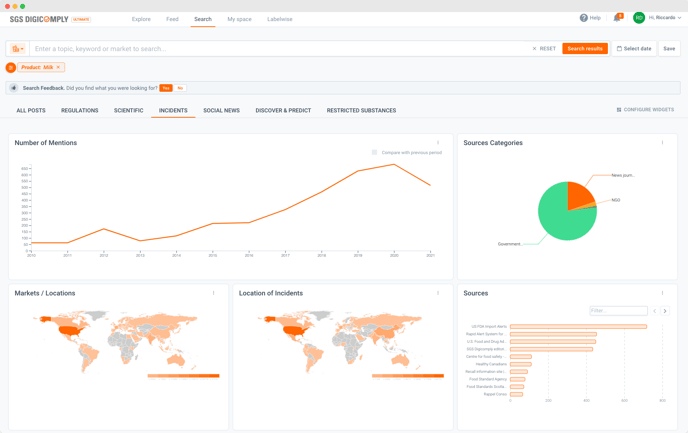Image resolution: width=688 pixels, height=433 pixels.
Task: Open Location of Incidents widget three-dot menu
Action: 438,293
